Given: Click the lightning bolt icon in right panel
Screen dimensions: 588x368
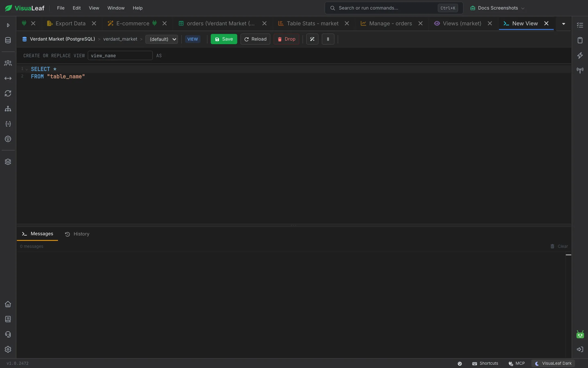Looking at the screenshot, I should 580,55.
